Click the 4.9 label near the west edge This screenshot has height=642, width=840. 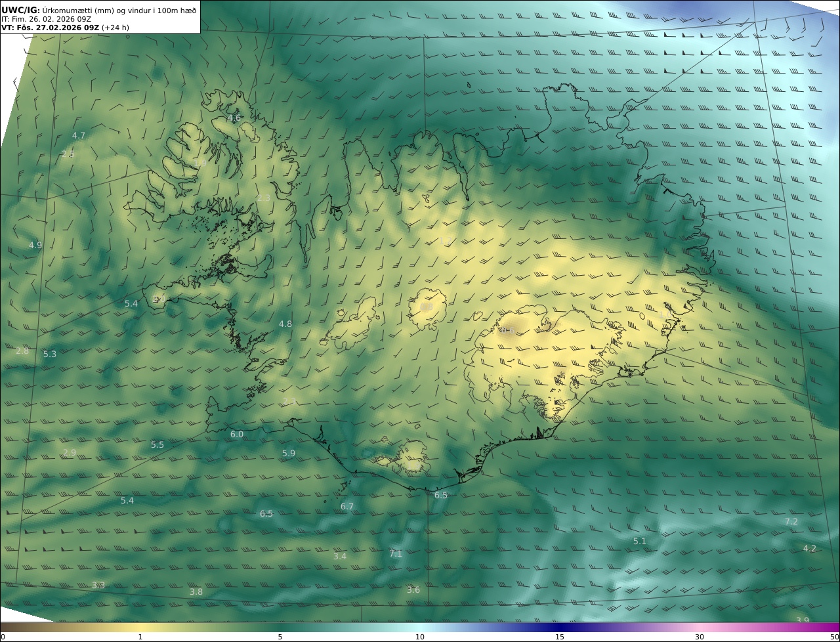pos(35,245)
